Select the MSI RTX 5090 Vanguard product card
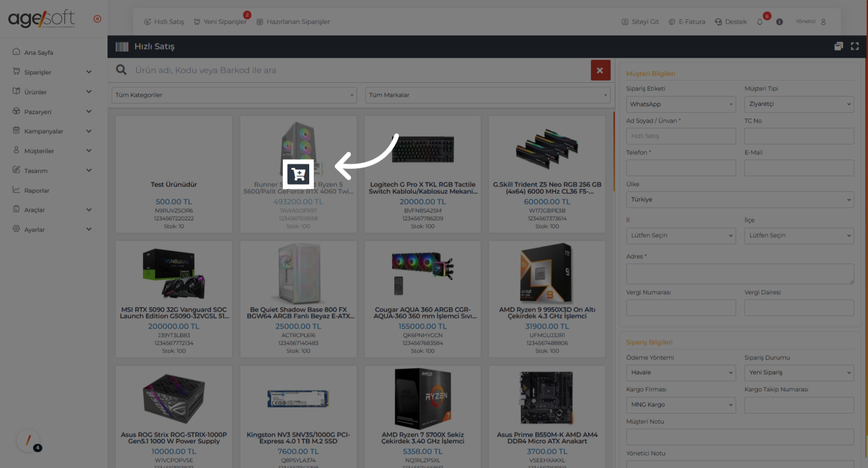 174,299
